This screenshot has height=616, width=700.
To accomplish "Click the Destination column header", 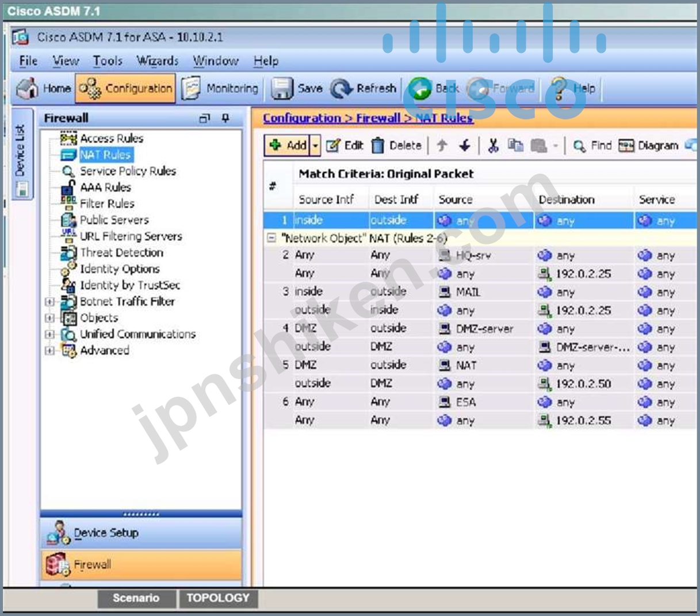I will click(x=567, y=200).
